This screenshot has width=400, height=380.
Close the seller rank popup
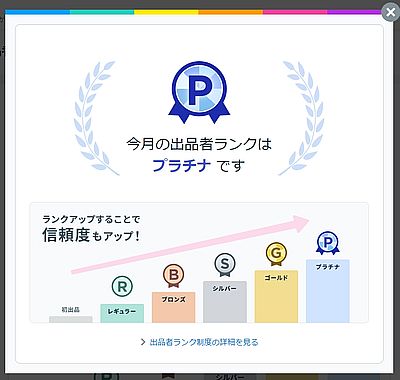click(x=390, y=13)
